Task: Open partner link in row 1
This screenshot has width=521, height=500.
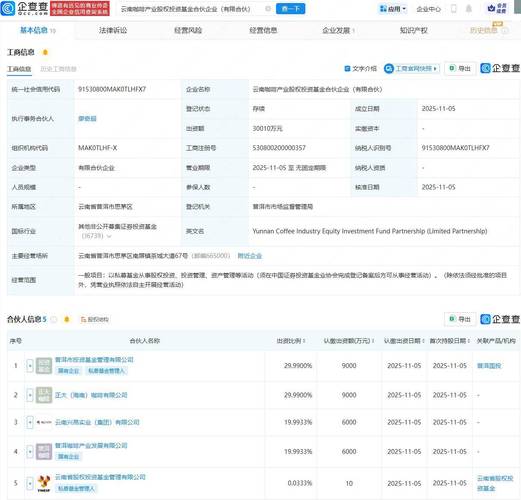Action: [x=94, y=359]
